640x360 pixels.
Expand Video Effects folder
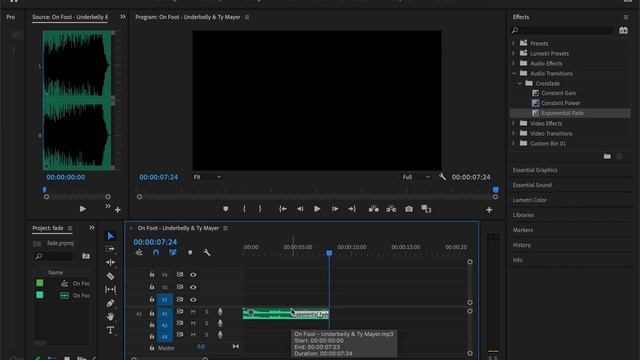coord(513,123)
